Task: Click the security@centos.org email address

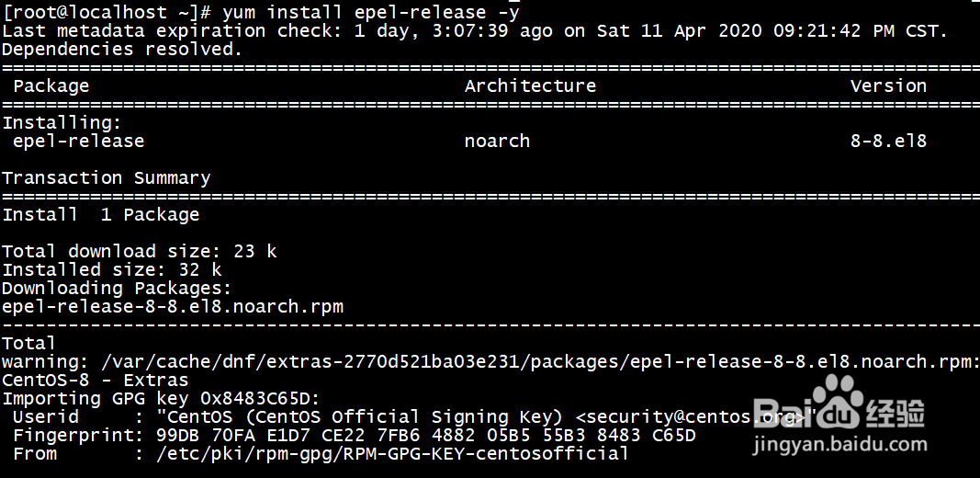Action: pos(689,416)
